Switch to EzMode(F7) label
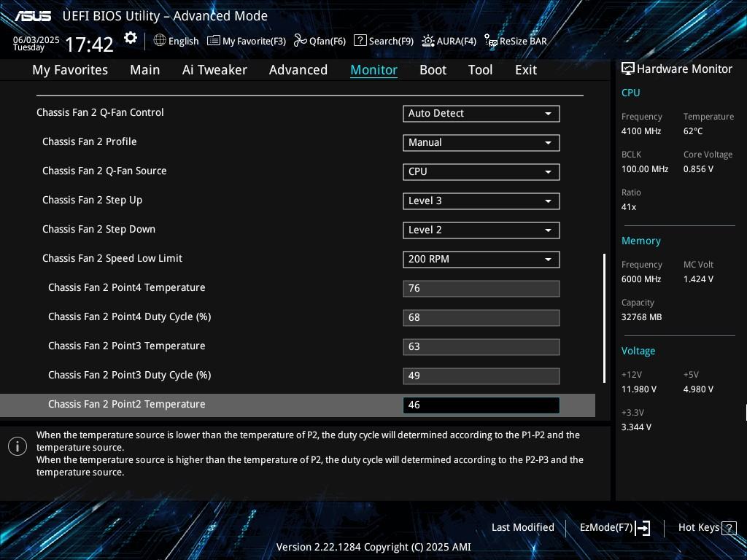 click(x=606, y=528)
